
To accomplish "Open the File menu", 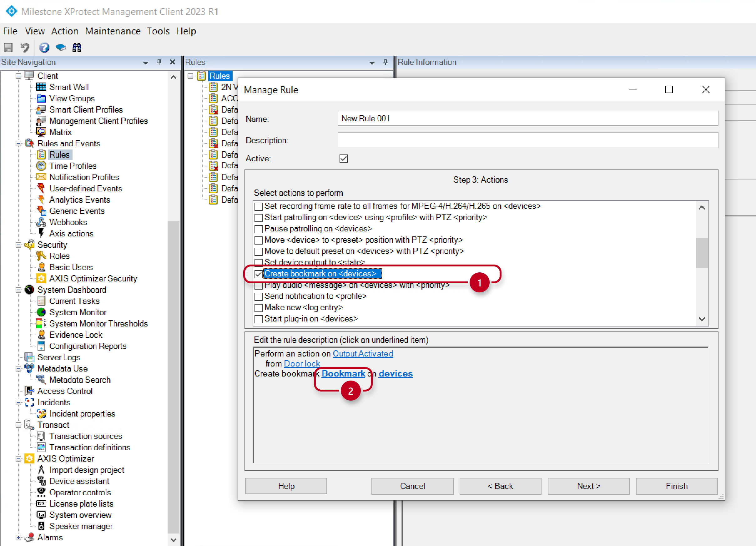I will (10, 31).
